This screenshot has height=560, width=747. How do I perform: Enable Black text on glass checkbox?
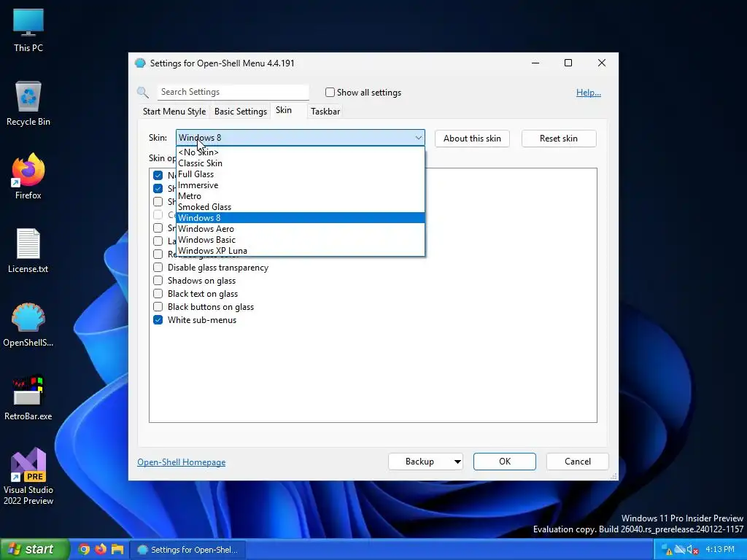click(158, 294)
